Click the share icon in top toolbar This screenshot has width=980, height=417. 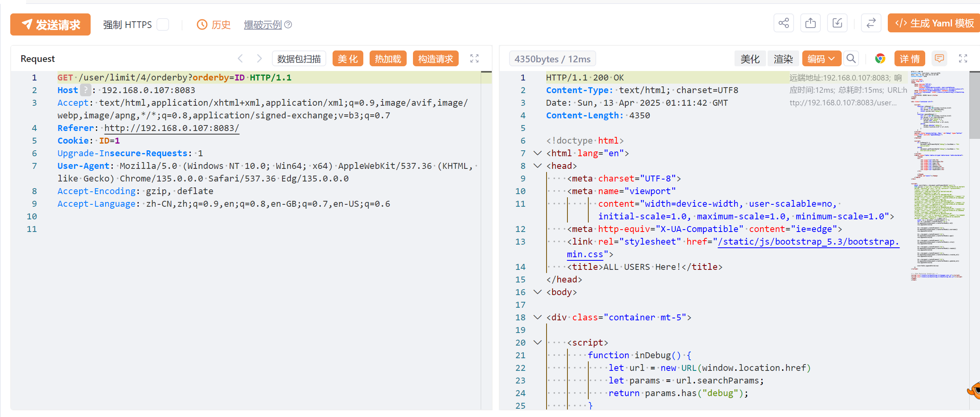[x=783, y=23]
